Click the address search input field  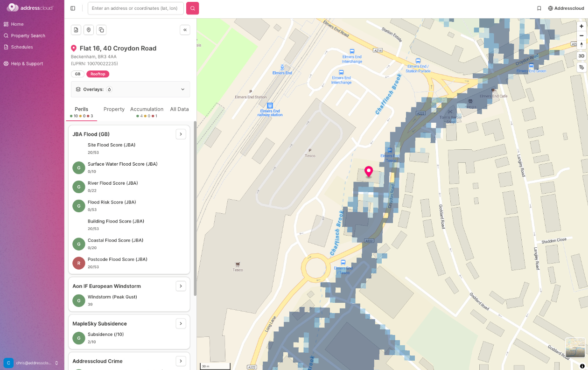pos(135,8)
